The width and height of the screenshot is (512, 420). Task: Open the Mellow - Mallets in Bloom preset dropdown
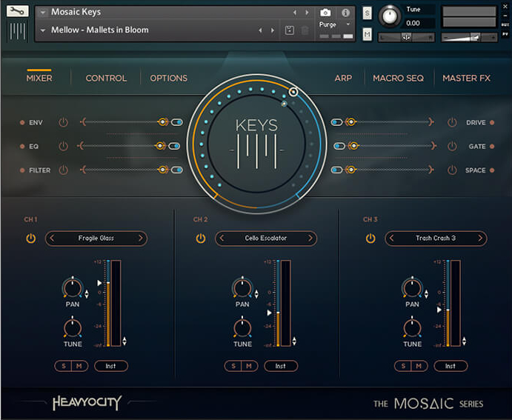tap(43, 30)
